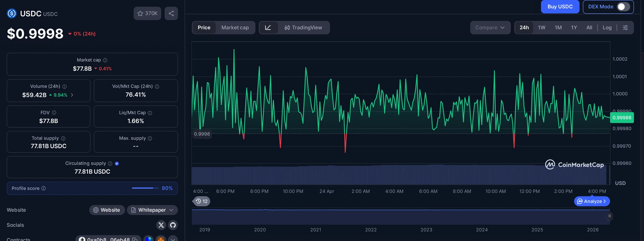Switch to TradingView chart
644x241 pixels.
pos(303,27)
